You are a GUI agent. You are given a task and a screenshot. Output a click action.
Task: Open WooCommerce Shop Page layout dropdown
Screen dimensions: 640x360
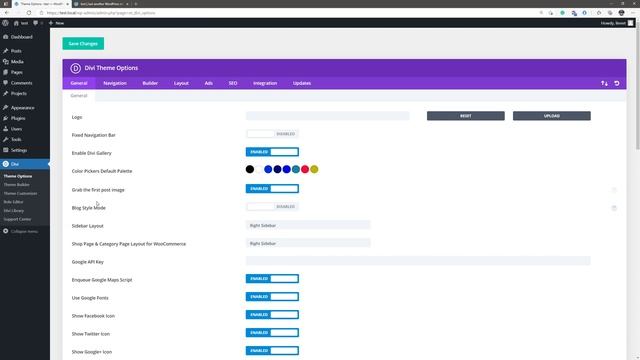click(x=308, y=243)
